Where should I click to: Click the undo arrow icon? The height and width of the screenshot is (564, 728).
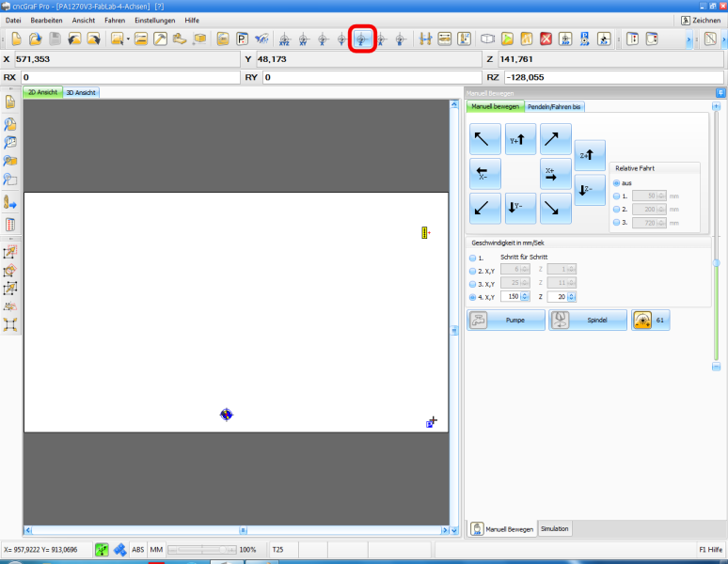tap(74, 39)
